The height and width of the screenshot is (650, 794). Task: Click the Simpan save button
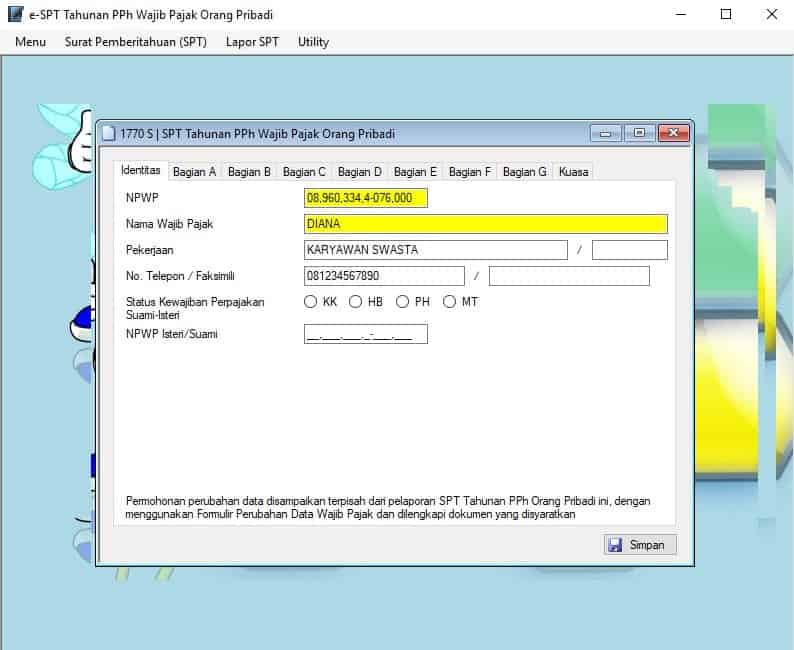[640, 545]
